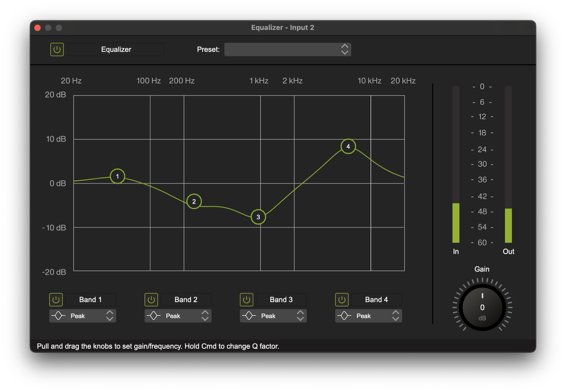Click Band 2 peak filter shape icon
566x392 pixels.
[154, 316]
